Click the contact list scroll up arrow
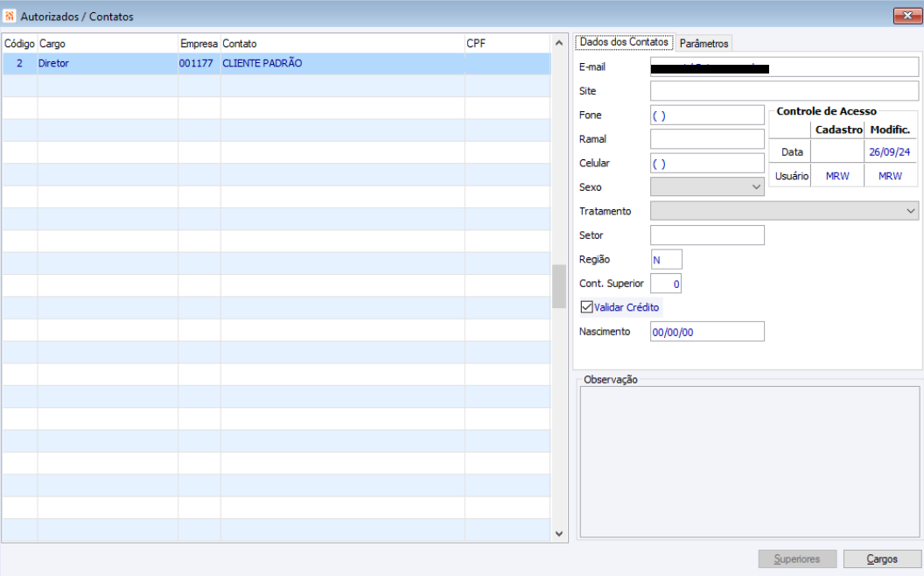 click(x=558, y=43)
